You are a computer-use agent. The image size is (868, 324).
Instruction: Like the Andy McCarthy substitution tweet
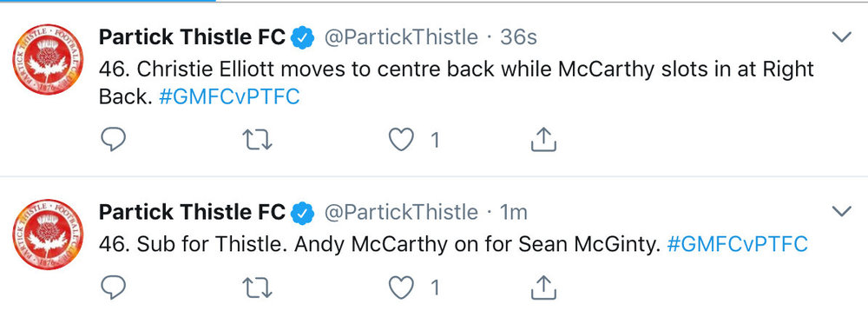tap(401, 287)
